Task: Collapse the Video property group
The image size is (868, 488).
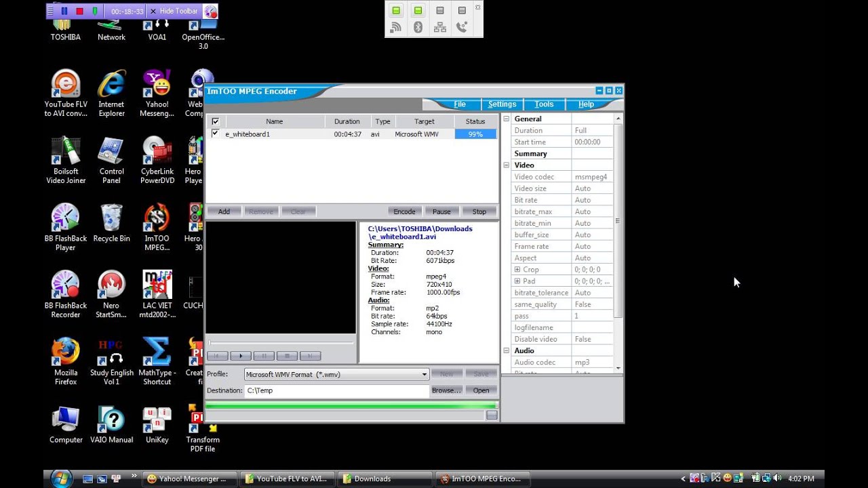Action: coord(506,165)
